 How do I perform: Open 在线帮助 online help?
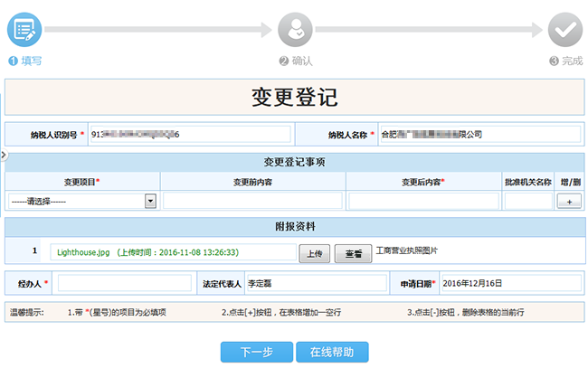[x=332, y=352]
